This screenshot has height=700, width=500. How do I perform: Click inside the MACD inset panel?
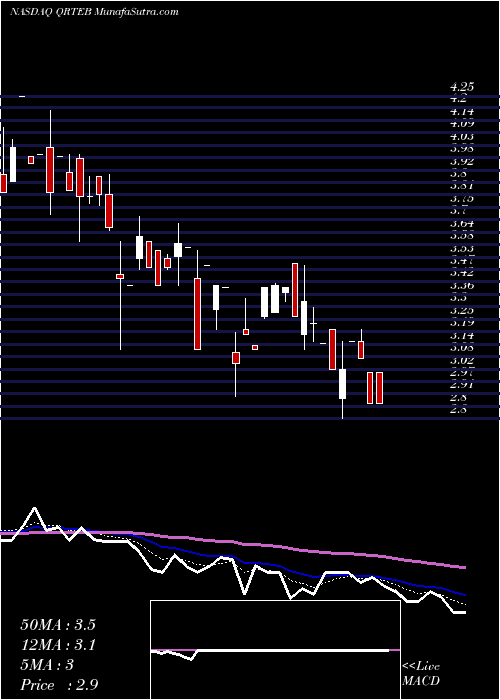(275, 650)
